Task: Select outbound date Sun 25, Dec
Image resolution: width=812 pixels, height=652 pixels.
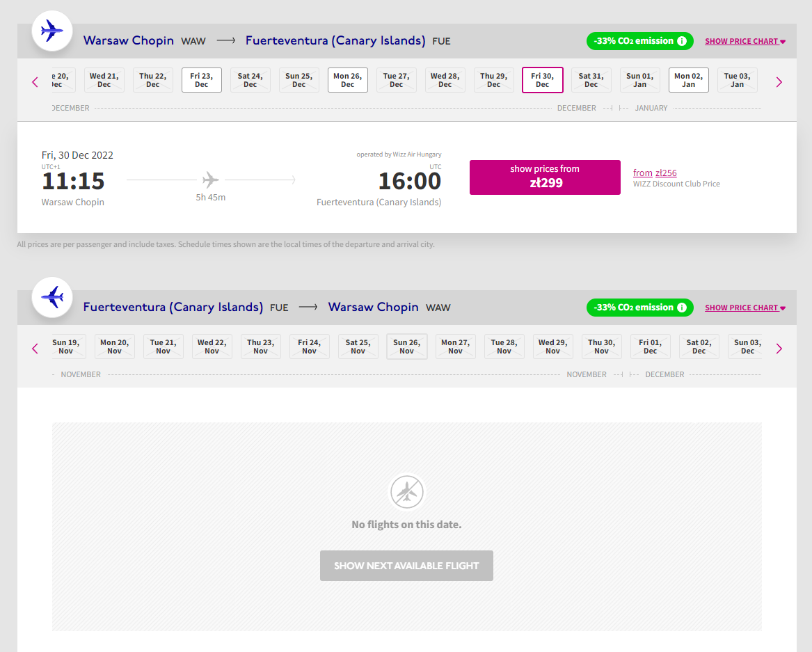Action: coord(298,80)
